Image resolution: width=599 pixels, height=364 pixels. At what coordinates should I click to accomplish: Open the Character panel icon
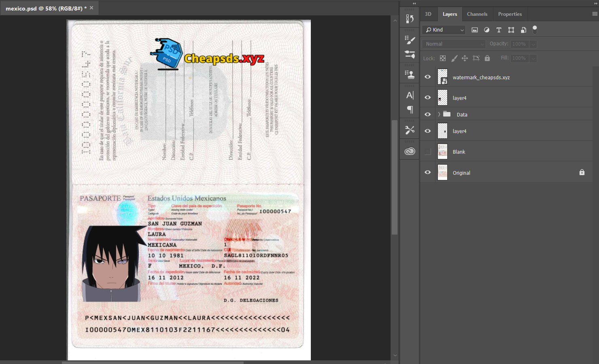(x=410, y=95)
